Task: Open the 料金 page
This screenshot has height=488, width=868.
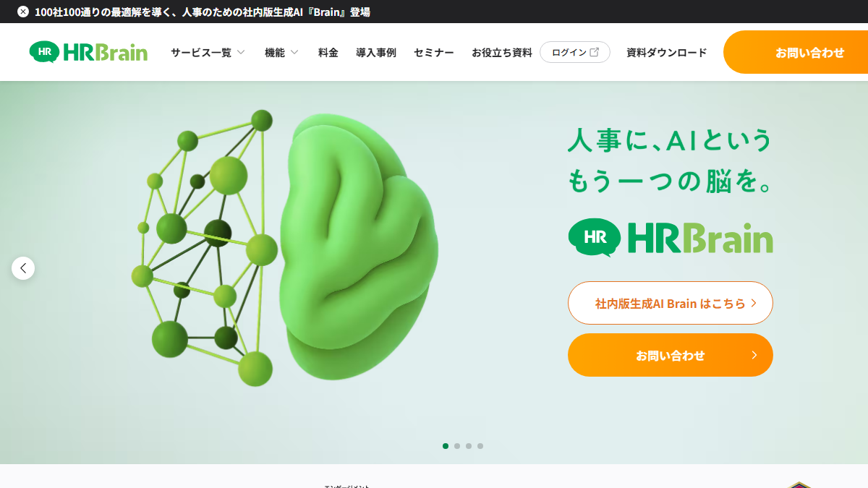Action: [328, 52]
